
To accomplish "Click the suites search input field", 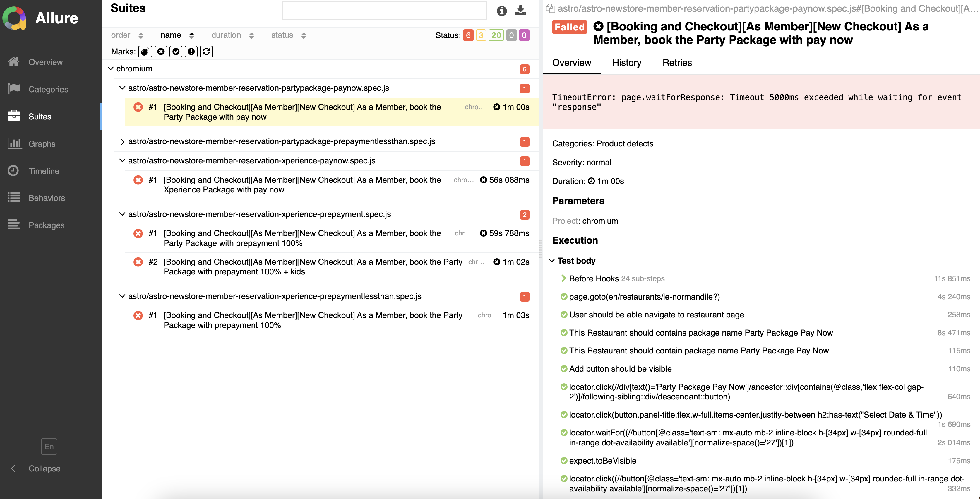I will [384, 11].
